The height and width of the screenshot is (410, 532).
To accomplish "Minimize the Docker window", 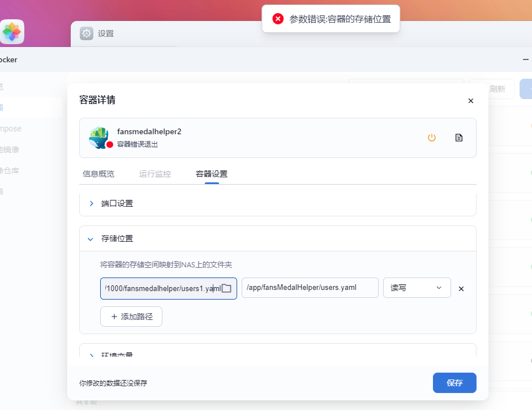I will pyautogui.click(x=526, y=59).
